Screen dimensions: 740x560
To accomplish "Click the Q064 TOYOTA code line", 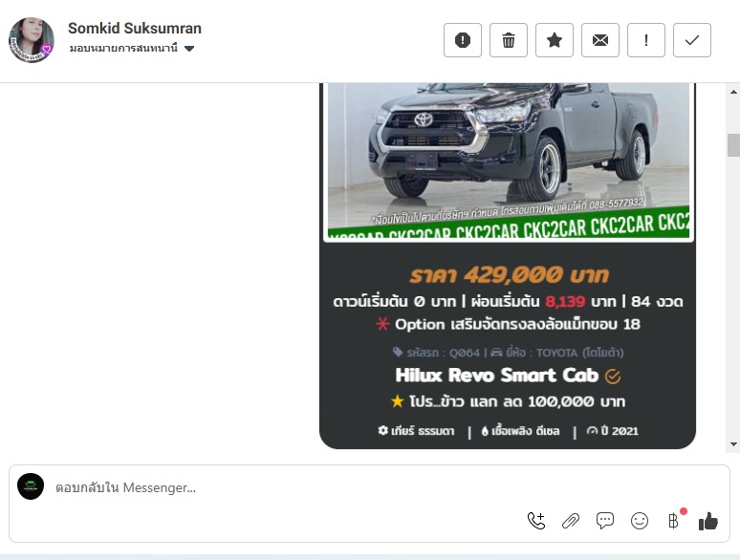I will [x=508, y=353].
